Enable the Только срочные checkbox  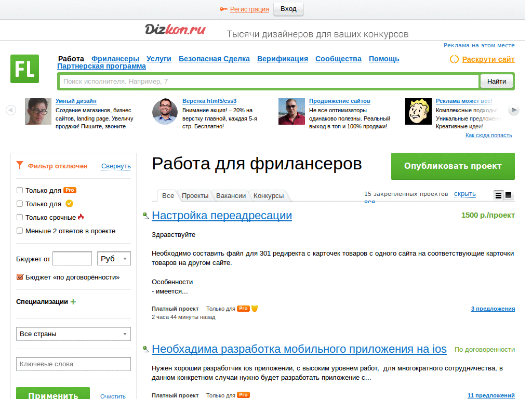click(x=19, y=218)
